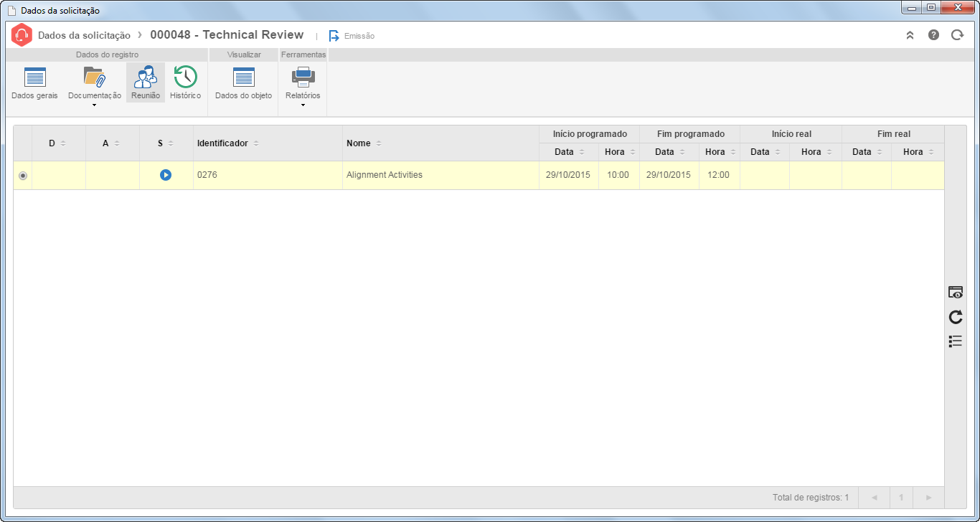The height and width of the screenshot is (522, 980).
Task: Open the Dados gerais section
Action: click(34, 83)
